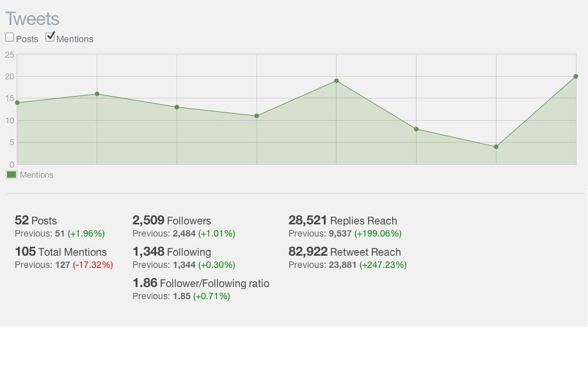Select the third data point at 13 mentions

click(x=177, y=107)
